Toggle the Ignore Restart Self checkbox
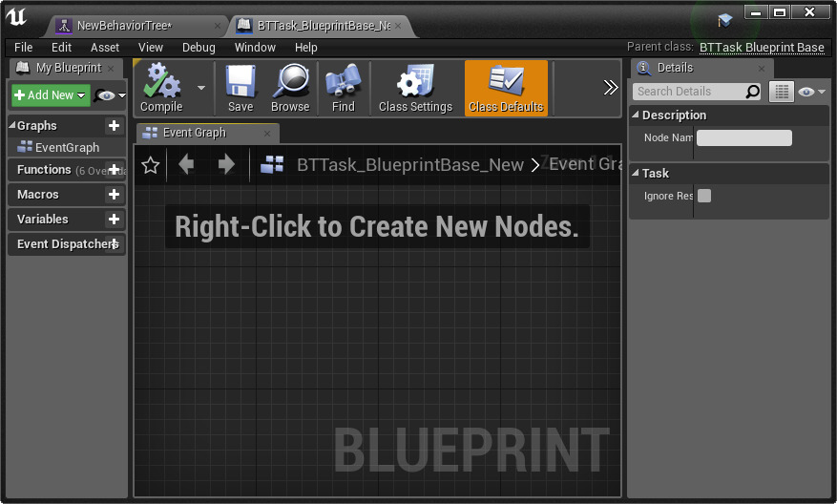The height and width of the screenshot is (504, 837). coord(704,196)
